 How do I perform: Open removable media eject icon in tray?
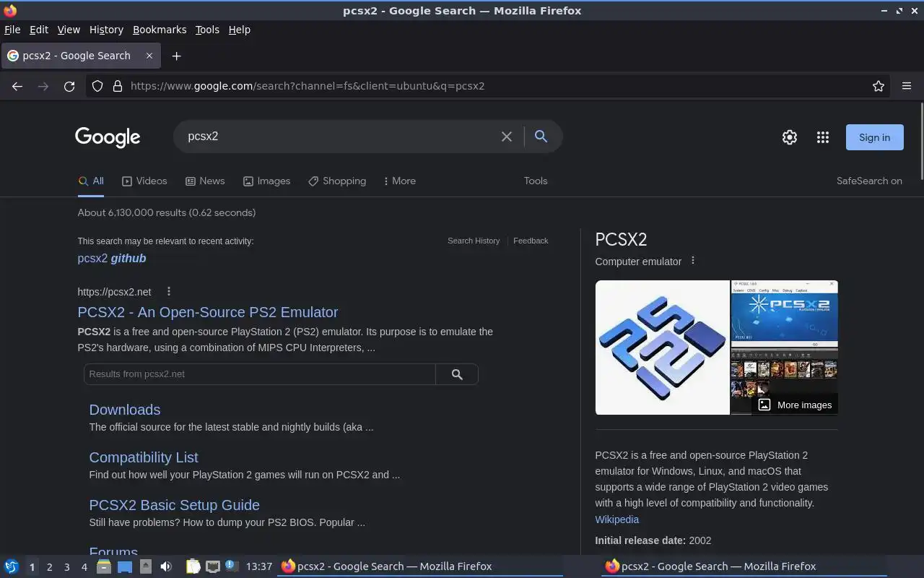[x=145, y=566]
